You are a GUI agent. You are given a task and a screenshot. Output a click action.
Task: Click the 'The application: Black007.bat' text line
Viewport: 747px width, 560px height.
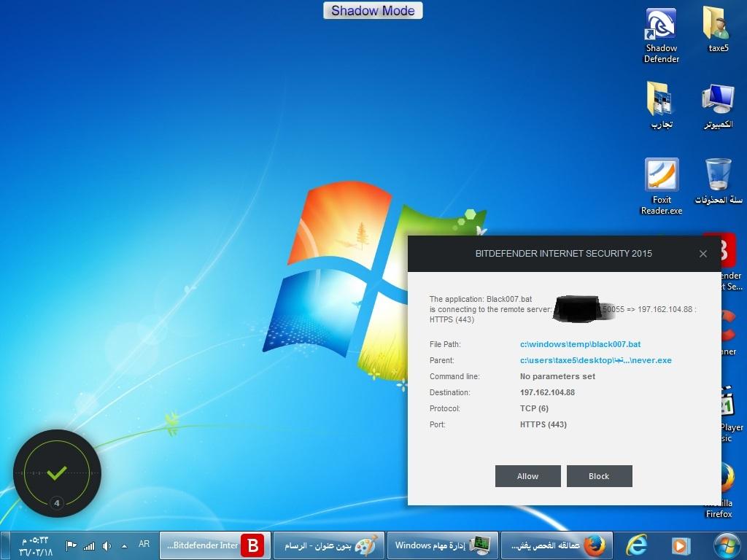[x=481, y=299]
